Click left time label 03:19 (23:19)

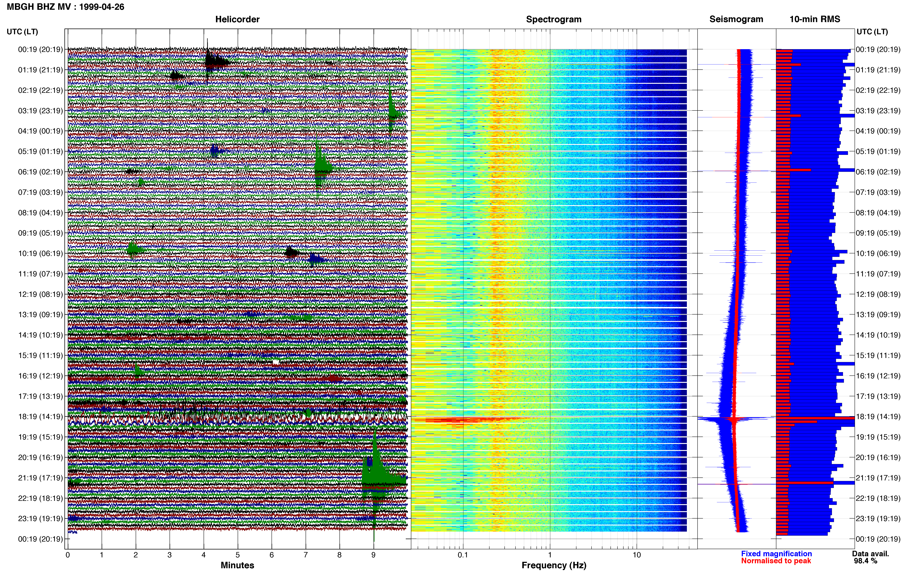tap(40, 110)
